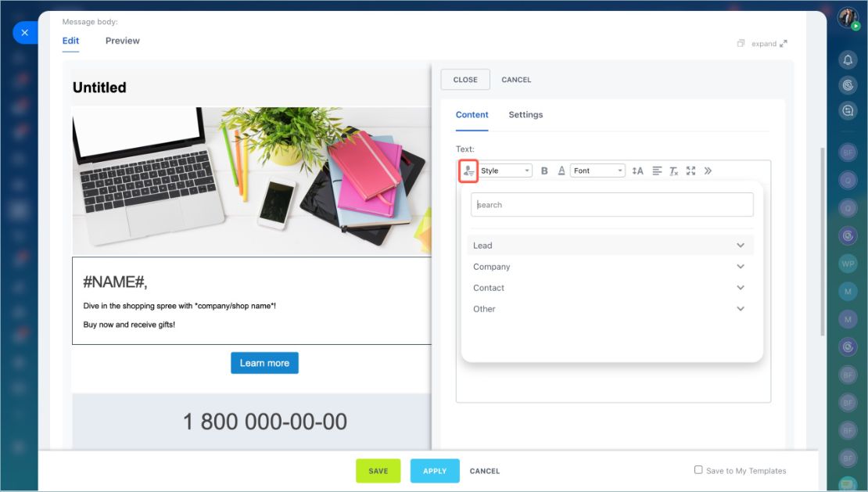
Task: Switch to the Preview tab
Action: [x=122, y=41]
